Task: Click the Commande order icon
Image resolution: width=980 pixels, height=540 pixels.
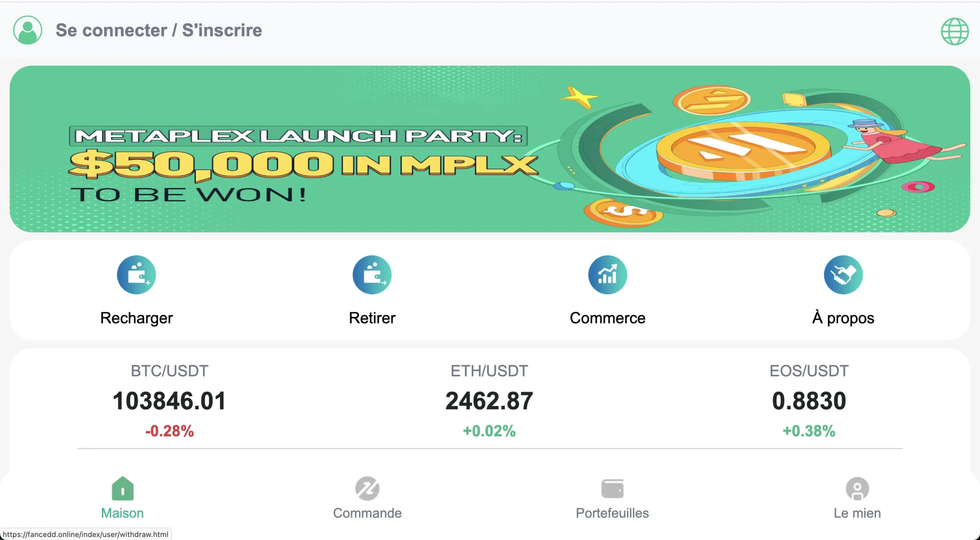Action: (367, 488)
